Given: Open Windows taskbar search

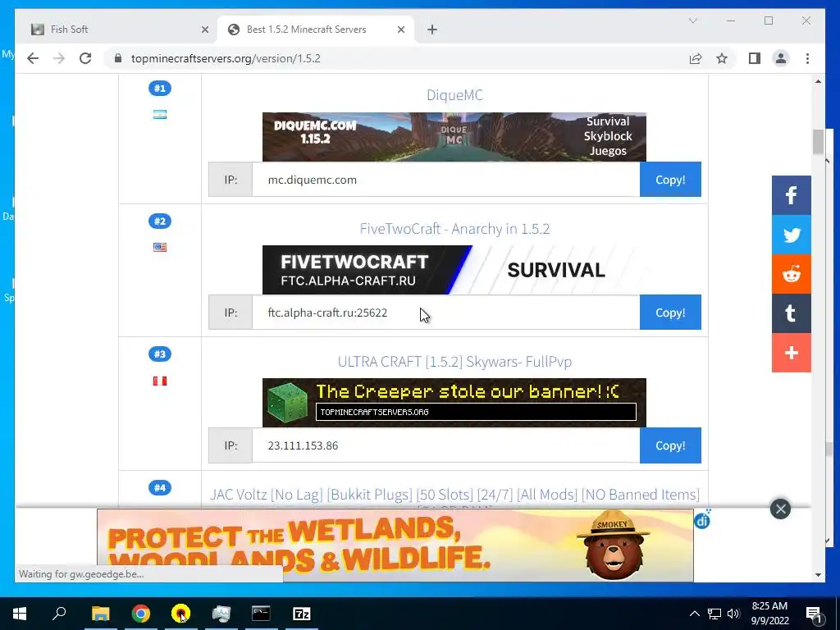Looking at the screenshot, I should (59, 614).
